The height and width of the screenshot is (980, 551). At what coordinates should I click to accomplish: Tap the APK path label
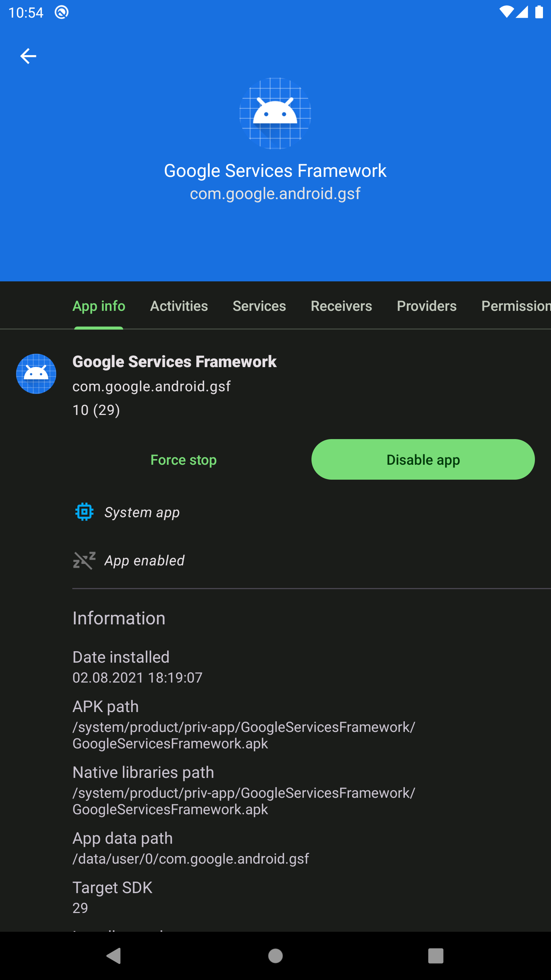pyautogui.click(x=106, y=707)
